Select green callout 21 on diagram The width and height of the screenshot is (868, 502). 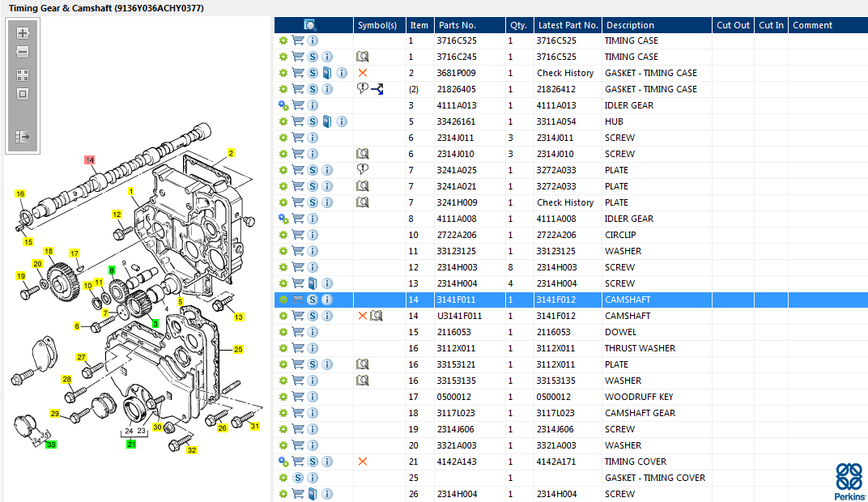click(131, 444)
